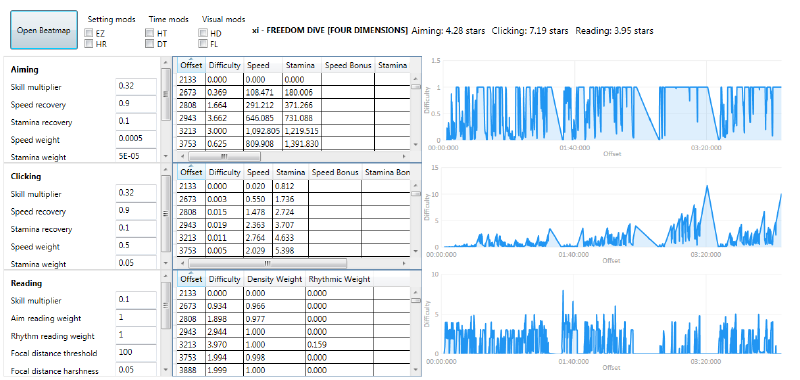Edit Aim reading weight field

tap(136, 318)
